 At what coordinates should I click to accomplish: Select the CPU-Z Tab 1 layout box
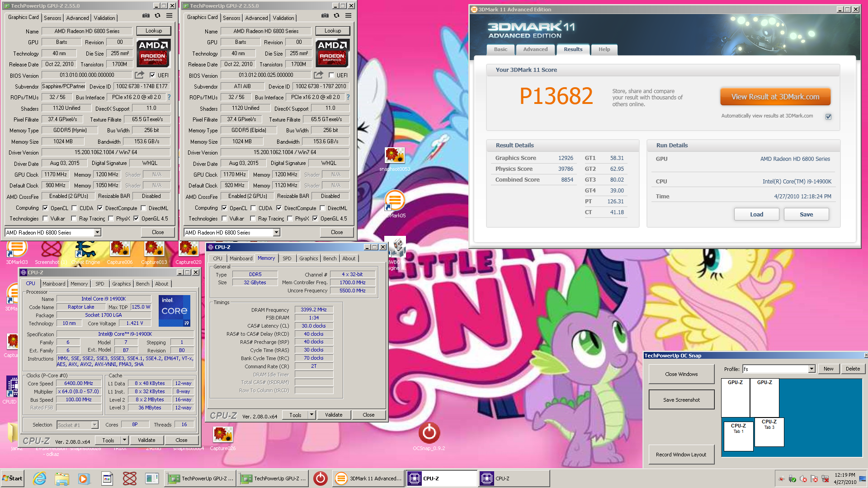(738, 436)
